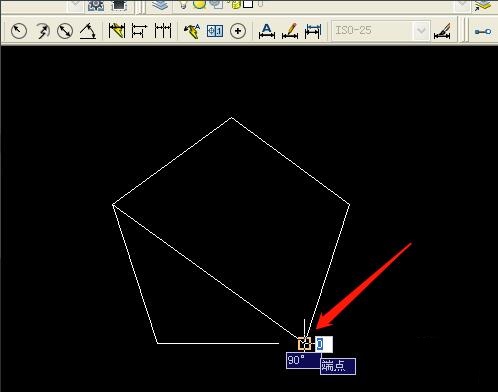Viewport: 498px width, 392px height.
Task: Click the orange endpoint snap marker
Action: (304, 344)
